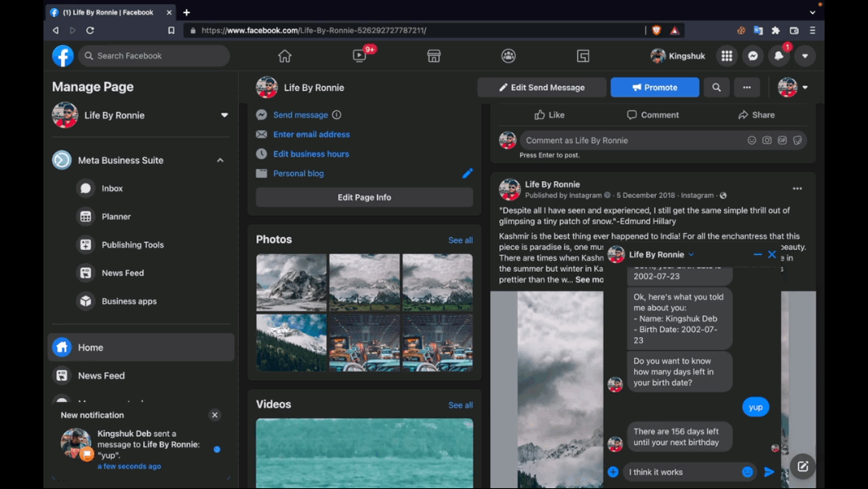Add a GIF to the comment
Screen dimensions: 868x489
pyautogui.click(x=782, y=140)
